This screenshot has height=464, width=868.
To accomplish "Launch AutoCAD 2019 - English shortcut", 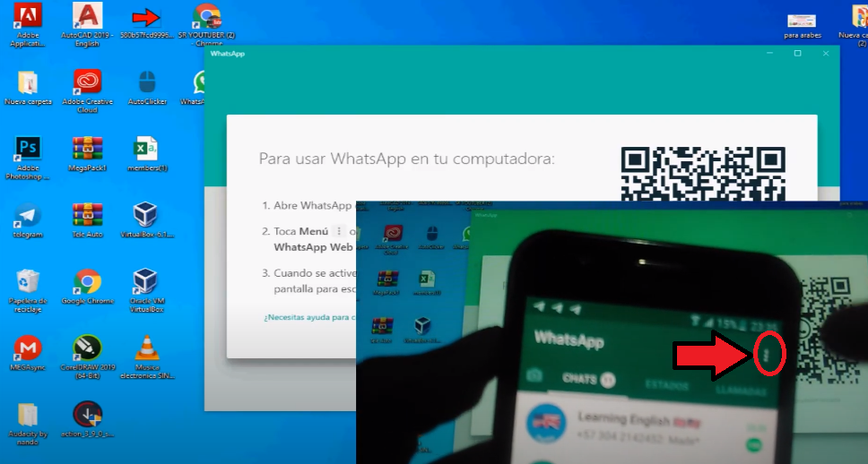I will (87, 25).
